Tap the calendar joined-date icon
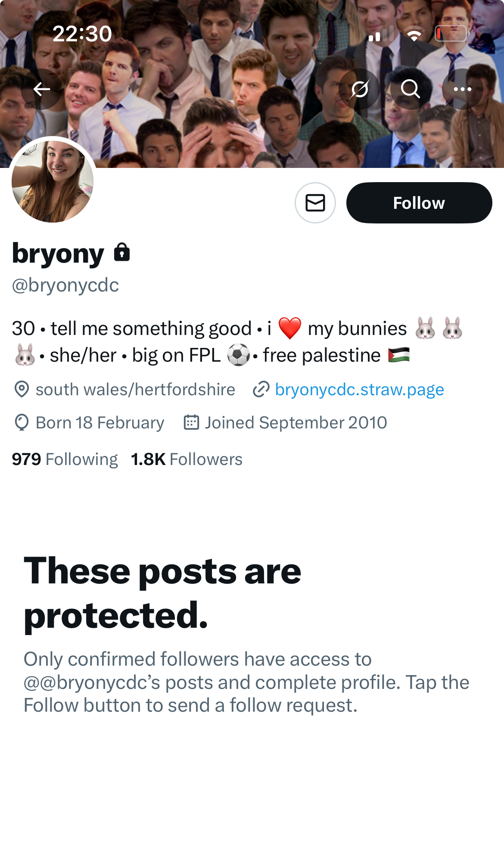 click(191, 422)
